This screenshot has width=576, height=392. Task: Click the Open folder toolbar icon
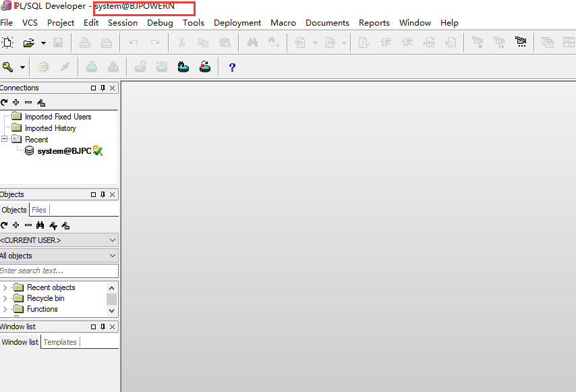28,43
